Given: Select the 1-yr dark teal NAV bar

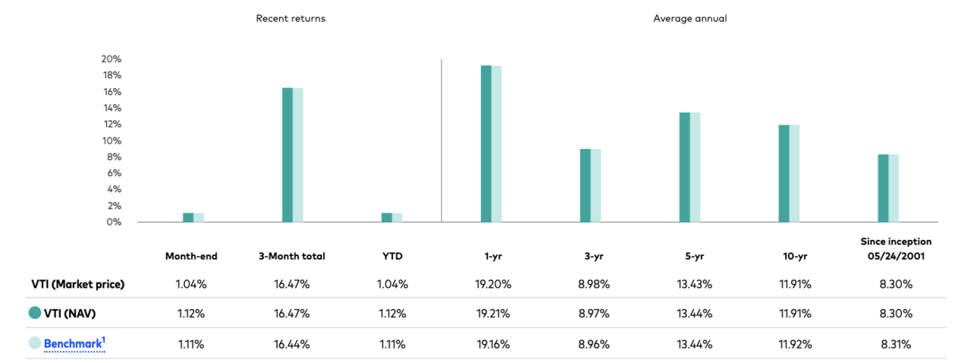Looking at the screenshot, I should click(486, 144).
